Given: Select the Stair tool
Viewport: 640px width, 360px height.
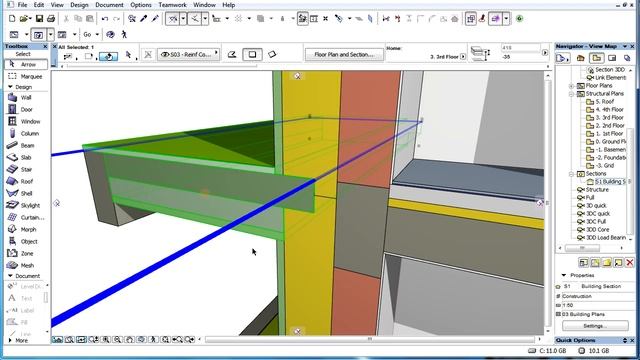Looking at the screenshot, I should [25, 169].
